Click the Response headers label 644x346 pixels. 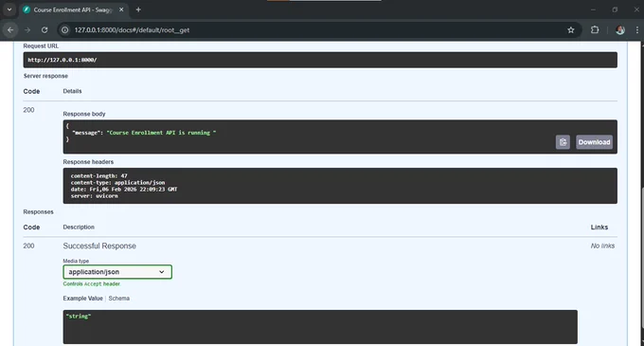pos(88,162)
